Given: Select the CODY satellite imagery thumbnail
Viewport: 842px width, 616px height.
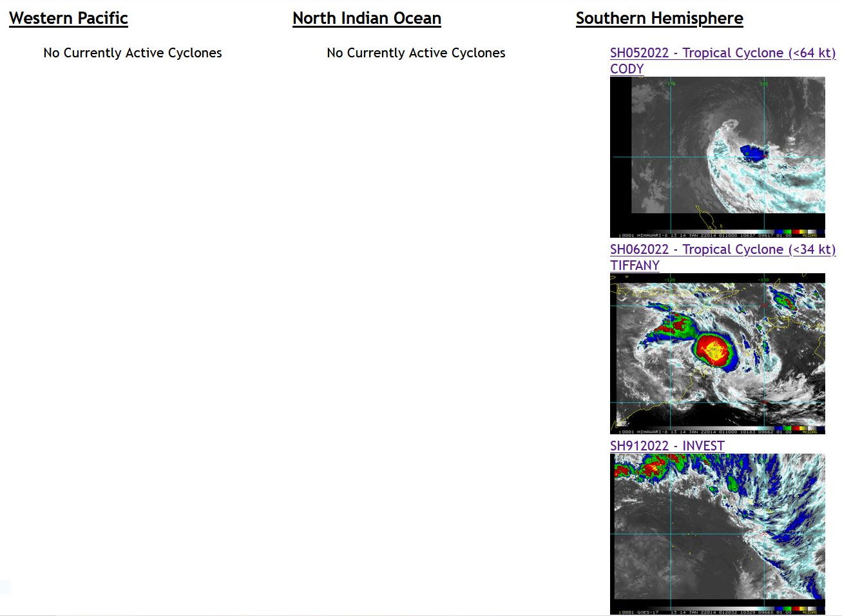Looking at the screenshot, I should point(717,155).
